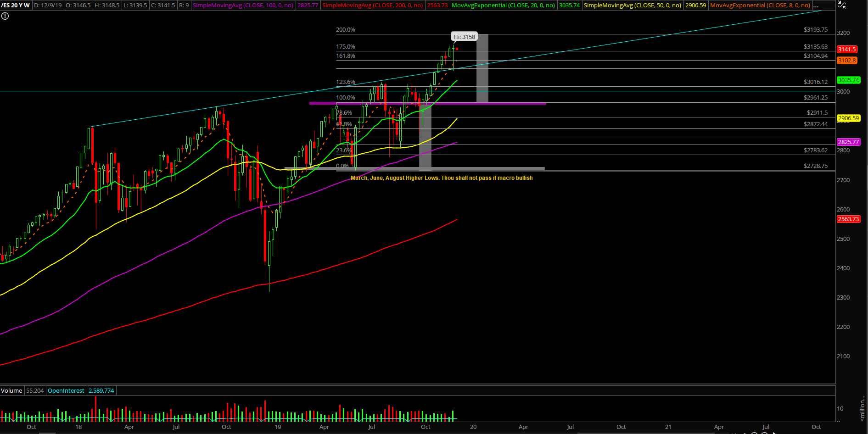Click the auto-scale chart icon at top right
Viewport: 868px width, 434px height.
point(842,5)
